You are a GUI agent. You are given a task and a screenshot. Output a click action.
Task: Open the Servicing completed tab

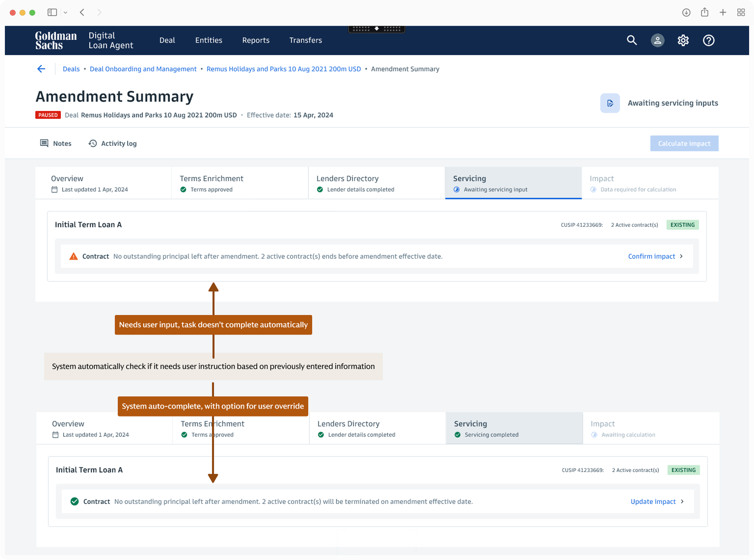point(515,428)
